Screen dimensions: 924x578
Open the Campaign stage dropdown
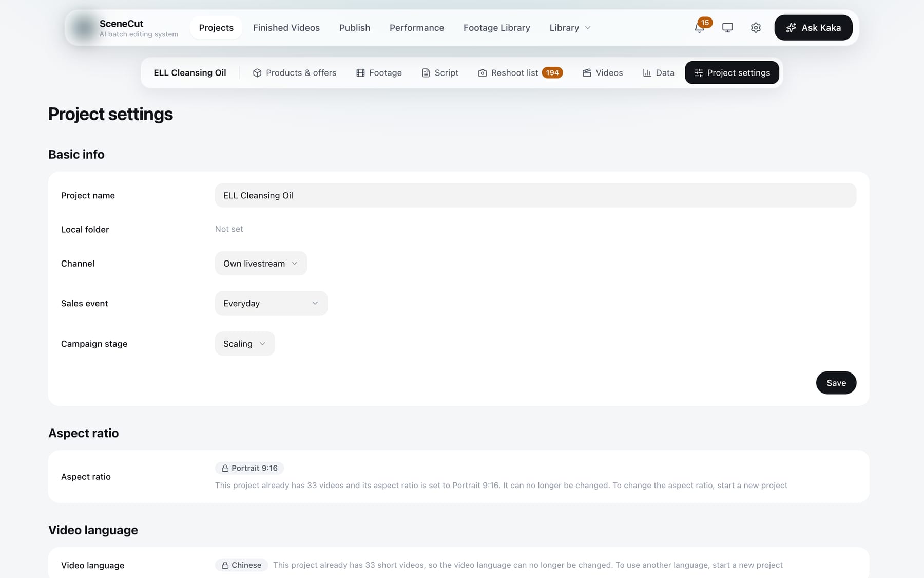[245, 344]
